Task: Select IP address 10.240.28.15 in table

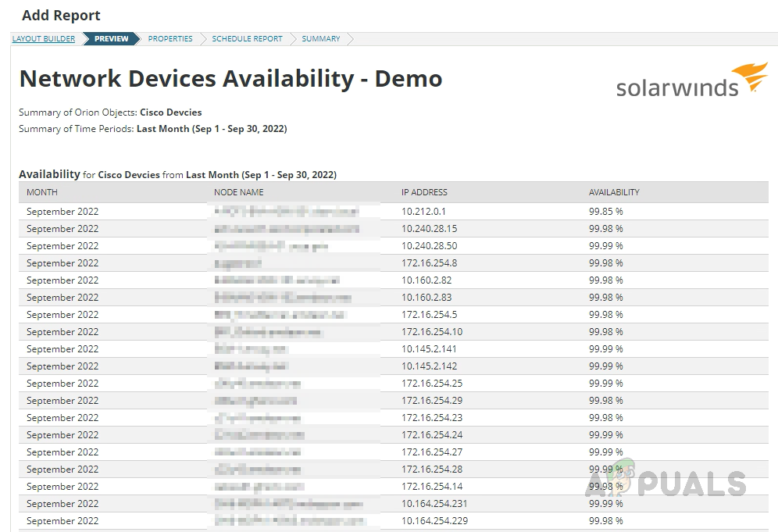Action: (429, 229)
